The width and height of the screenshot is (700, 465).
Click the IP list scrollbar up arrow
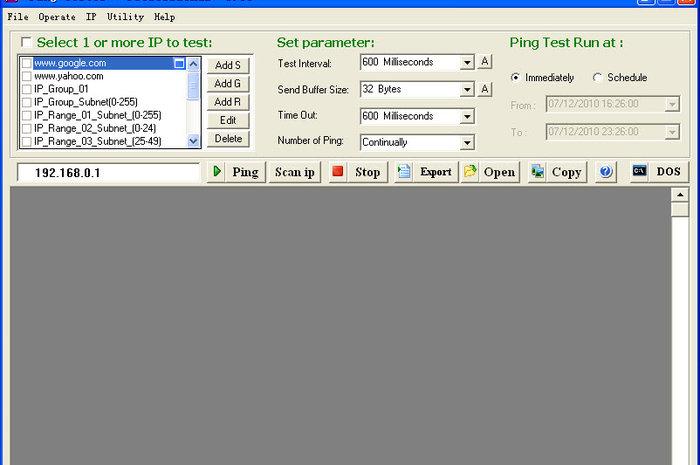pos(193,64)
